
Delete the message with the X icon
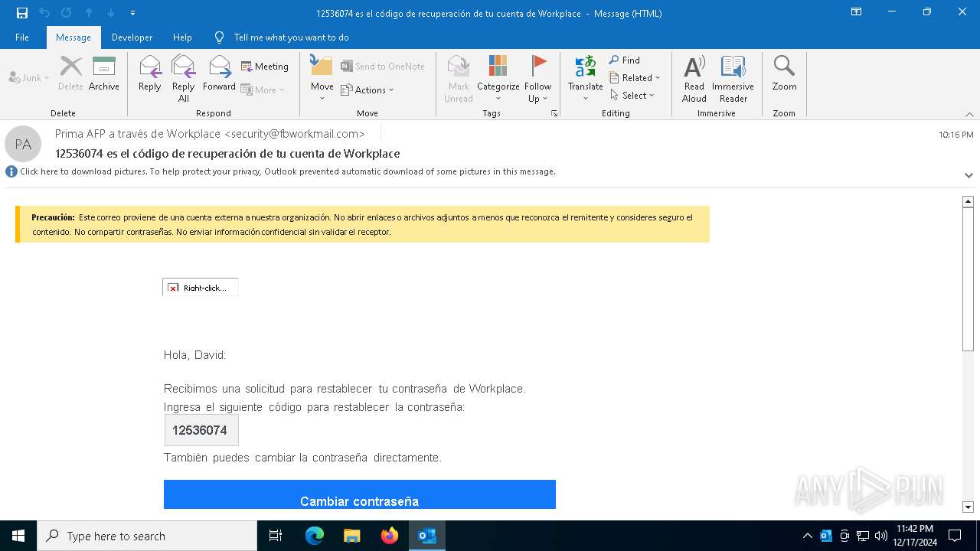(x=70, y=73)
